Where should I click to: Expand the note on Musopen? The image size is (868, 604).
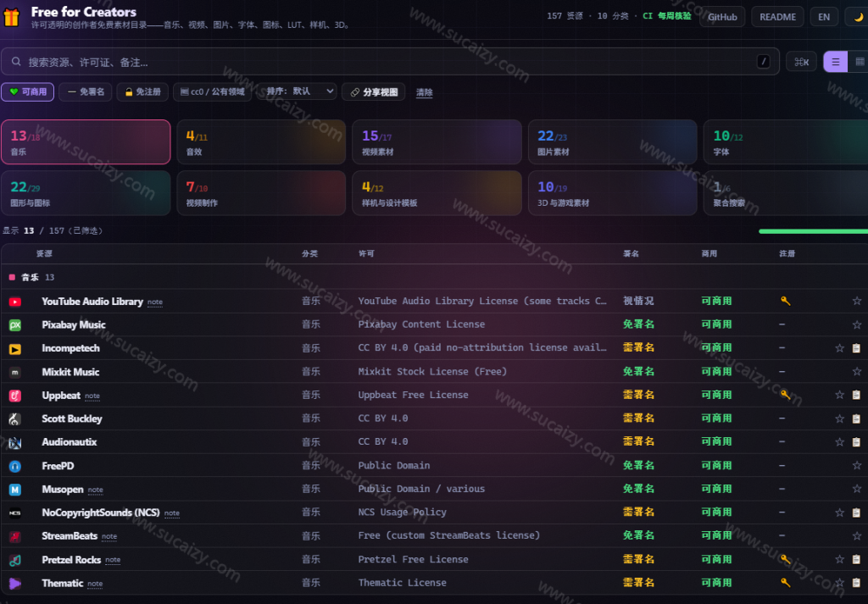tap(95, 490)
